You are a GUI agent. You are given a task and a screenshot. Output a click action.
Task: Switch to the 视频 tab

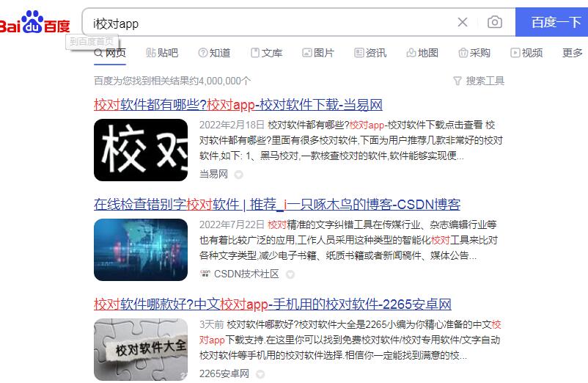pos(526,53)
